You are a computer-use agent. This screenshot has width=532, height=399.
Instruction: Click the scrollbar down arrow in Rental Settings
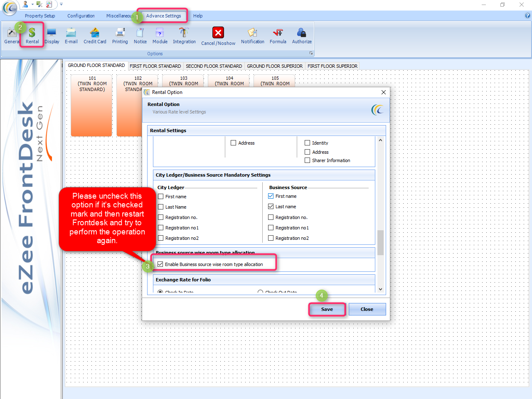pos(380,289)
